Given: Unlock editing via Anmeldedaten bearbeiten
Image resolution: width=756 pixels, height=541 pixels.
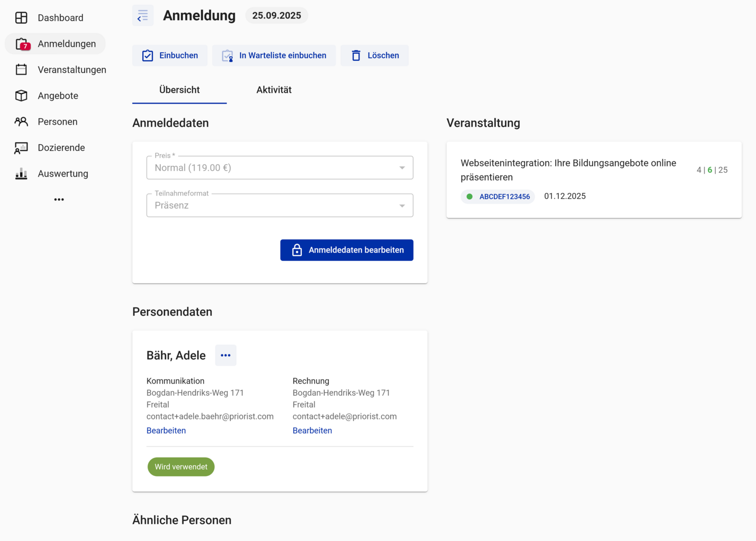Looking at the screenshot, I should pyautogui.click(x=347, y=250).
